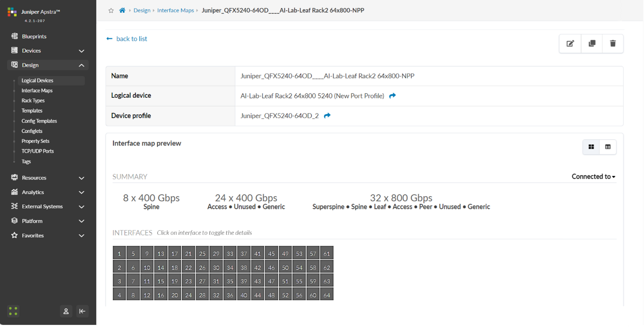
Task: Toggle details for interface 1
Action: 119,253
